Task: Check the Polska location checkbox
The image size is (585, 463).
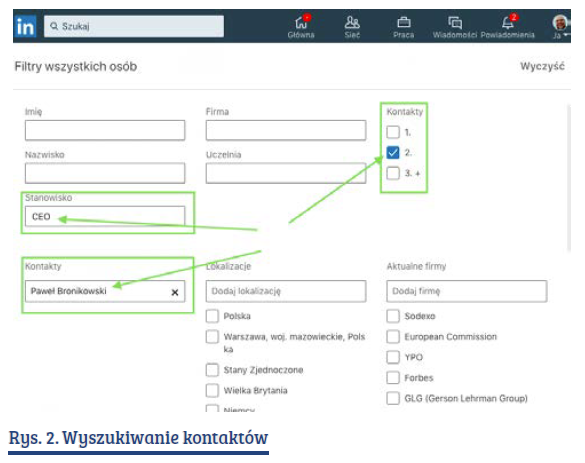Action: 212,316
